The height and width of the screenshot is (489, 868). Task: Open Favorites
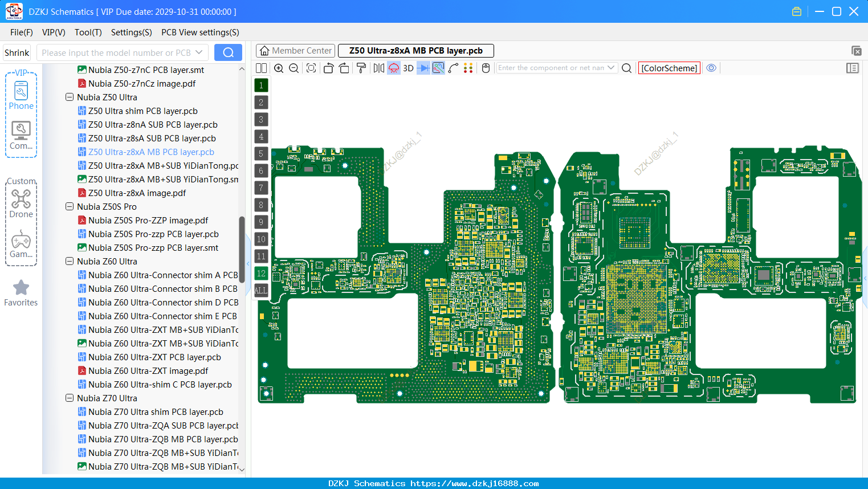tap(21, 294)
